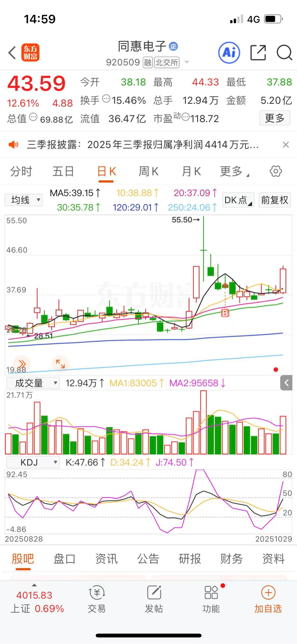Screen dimensions: 297x644
Task: Open the 盘口 tab
Action: [x=65, y=558]
